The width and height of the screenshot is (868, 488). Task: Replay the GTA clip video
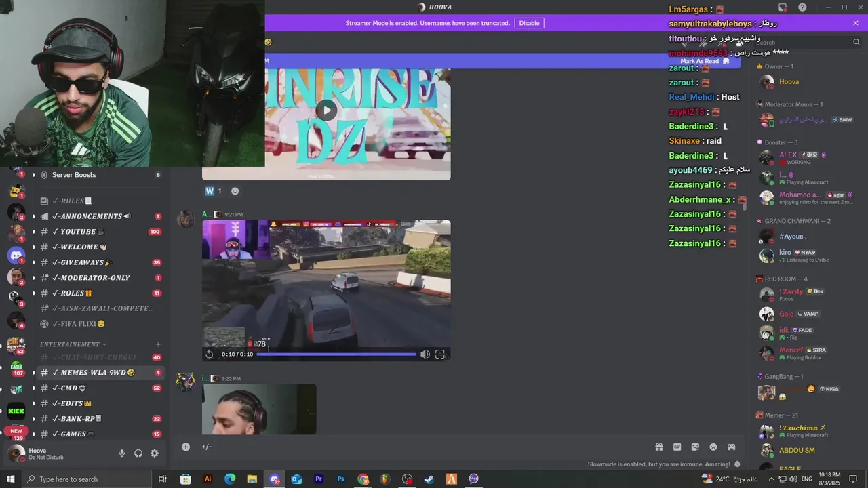[x=210, y=354]
